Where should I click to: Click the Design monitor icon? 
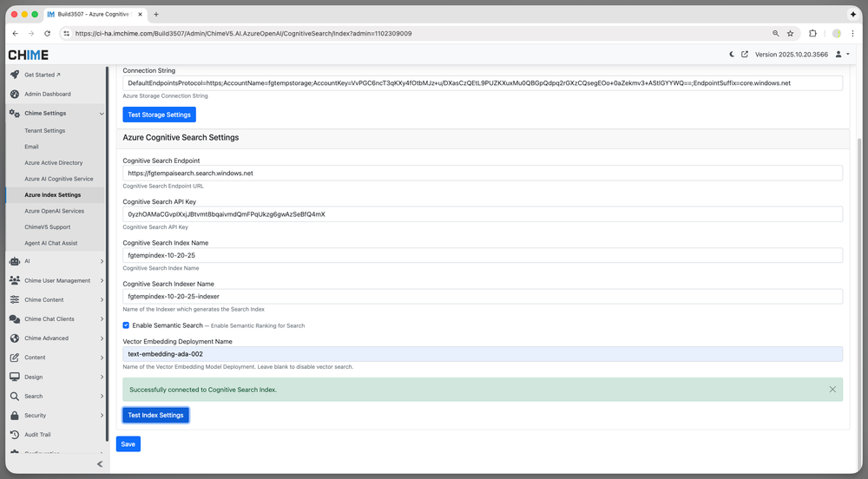click(15, 377)
